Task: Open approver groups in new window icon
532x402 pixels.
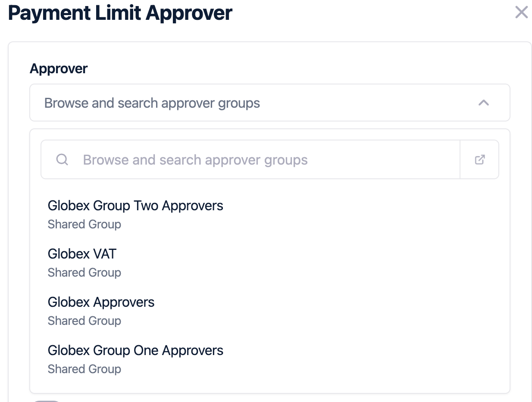Action: click(x=480, y=160)
